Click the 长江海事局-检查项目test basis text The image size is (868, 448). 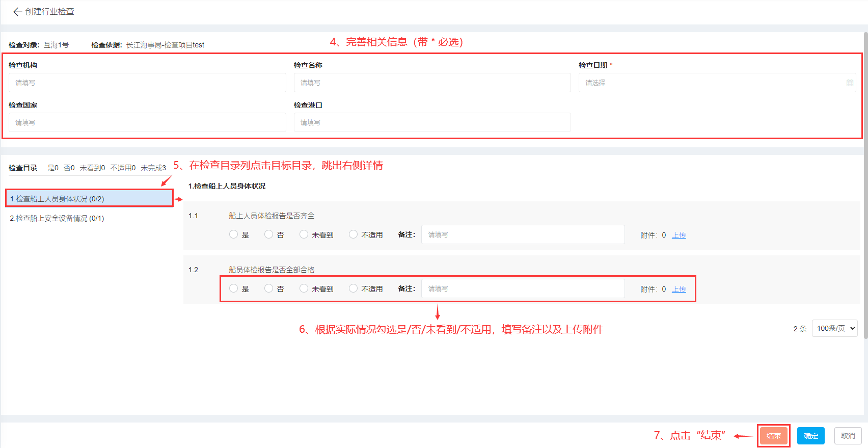(x=165, y=45)
